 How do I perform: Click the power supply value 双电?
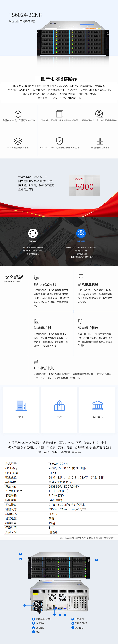[x=51, y=519]
